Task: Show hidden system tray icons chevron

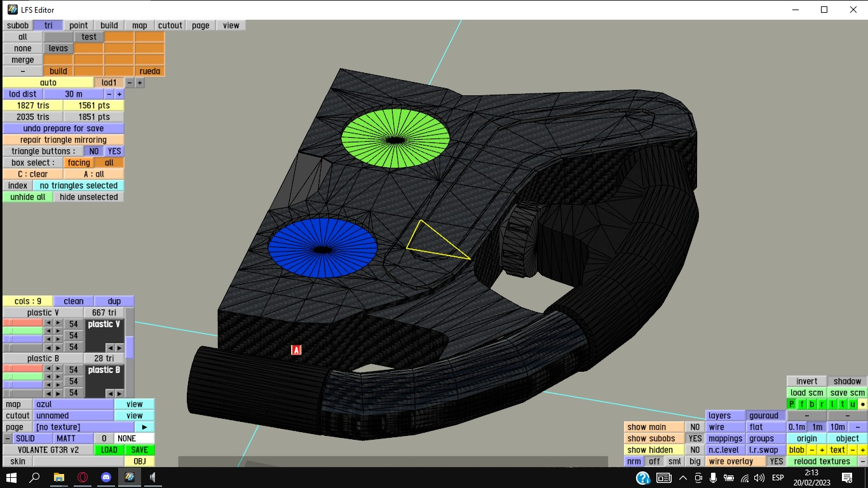Action: point(683,478)
